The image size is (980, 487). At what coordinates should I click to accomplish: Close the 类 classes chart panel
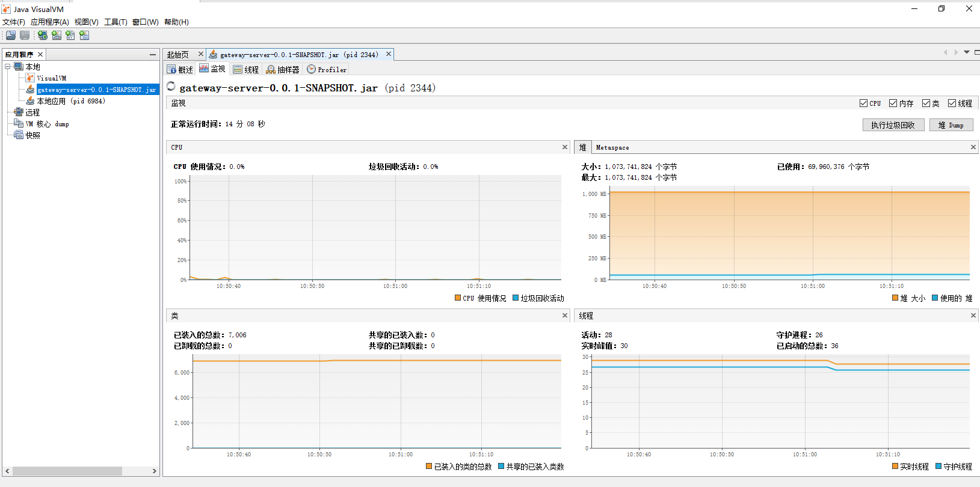[x=565, y=315]
